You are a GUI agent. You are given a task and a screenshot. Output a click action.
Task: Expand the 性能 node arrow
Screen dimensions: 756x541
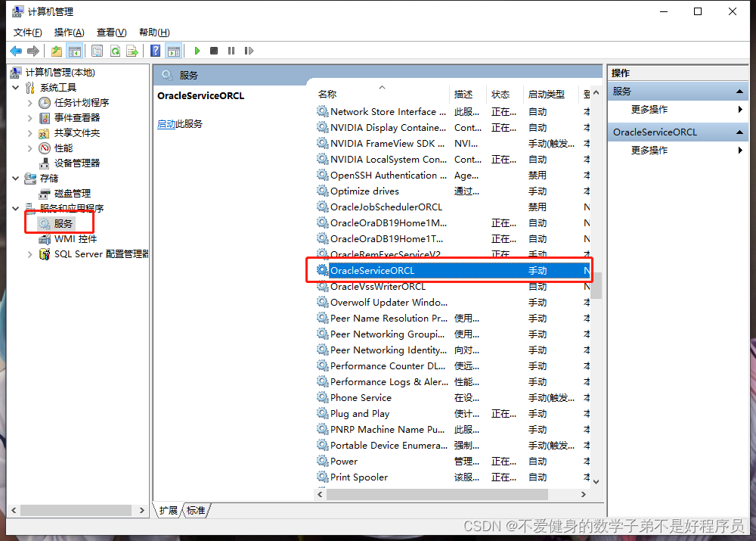coord(30,148)
